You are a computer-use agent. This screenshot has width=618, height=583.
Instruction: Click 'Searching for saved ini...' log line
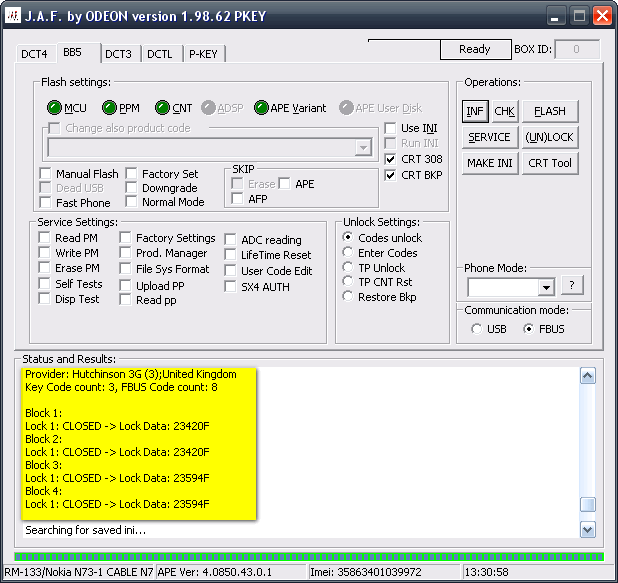(x=86, y=530)
